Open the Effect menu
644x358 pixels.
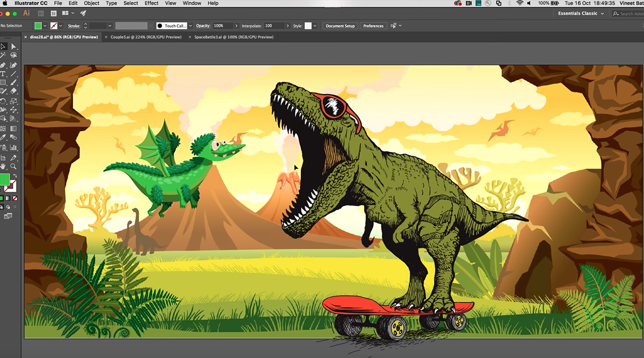click(151, 3)
